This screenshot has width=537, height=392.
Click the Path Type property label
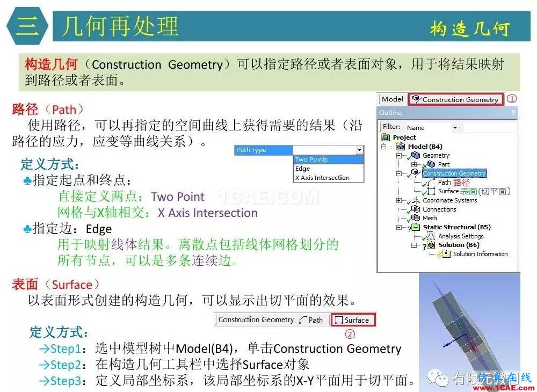point(263,150)
